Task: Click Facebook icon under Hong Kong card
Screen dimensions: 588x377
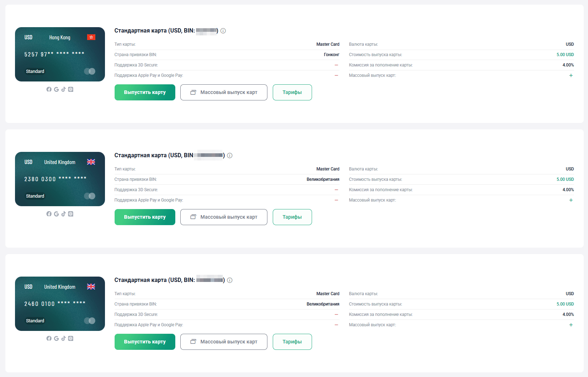Action: point(49,89)
